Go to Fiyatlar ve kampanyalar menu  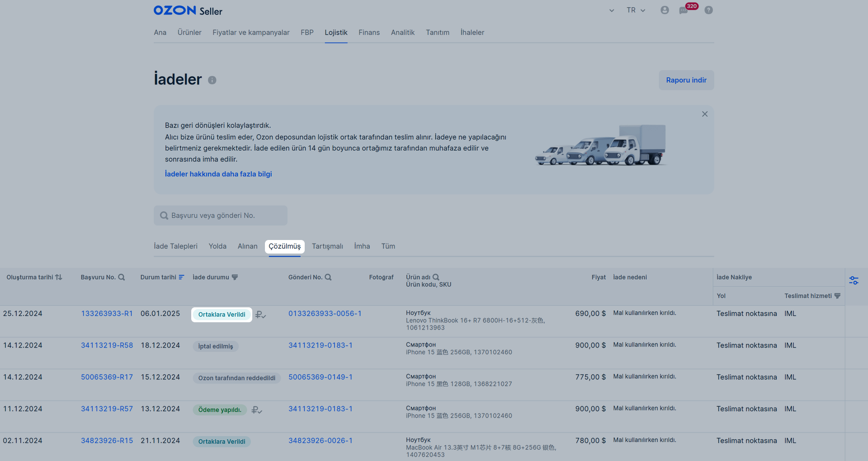251,33
